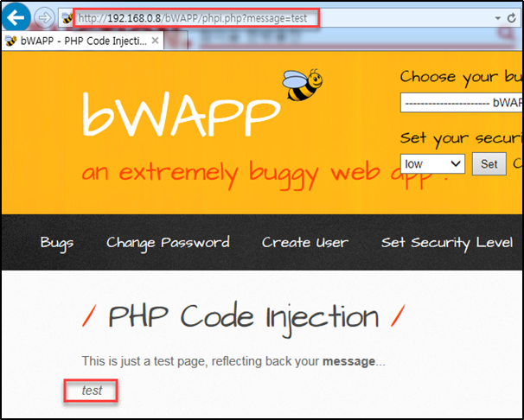This screenshot has width=524, height=420.
Task: Open the Bugs menu item
Action: click(x=57, y=243)
